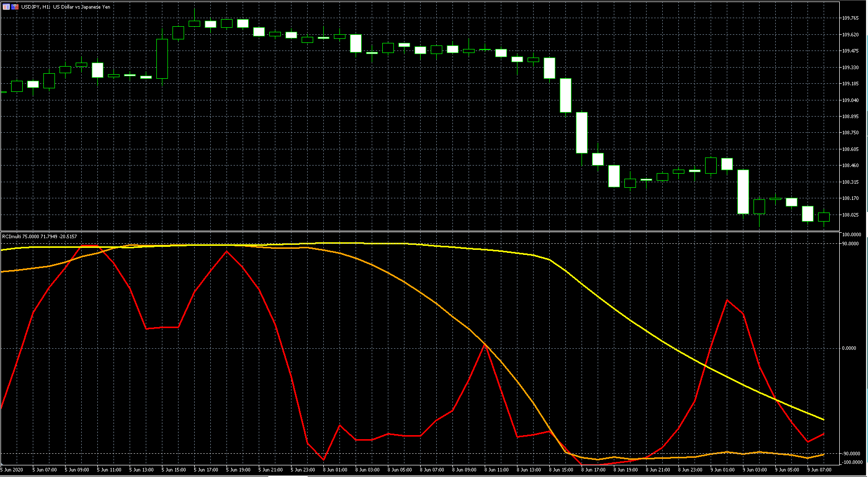This screenshot has height=477, width=868.
Task: Open the market watch table icon
Action: pos(6,7)
